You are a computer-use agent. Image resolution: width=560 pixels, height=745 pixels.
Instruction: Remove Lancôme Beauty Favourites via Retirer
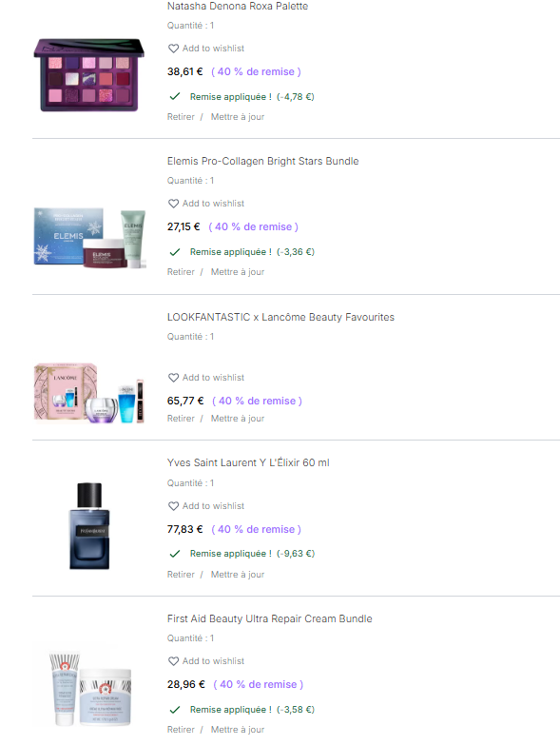coord(181,419)
